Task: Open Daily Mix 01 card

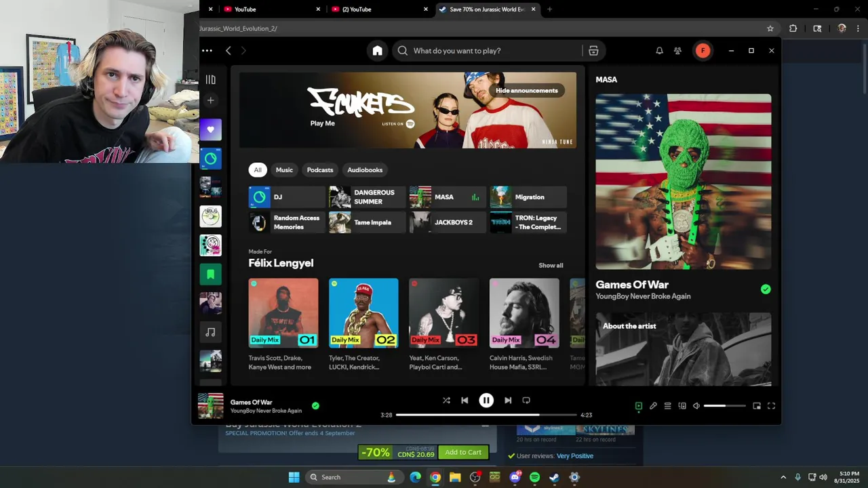Action: point(283,325)
